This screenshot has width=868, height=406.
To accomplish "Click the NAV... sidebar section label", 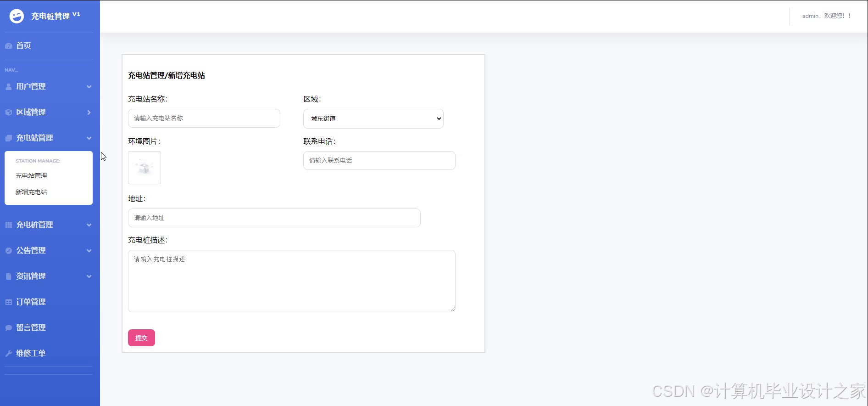I will 11,70.
